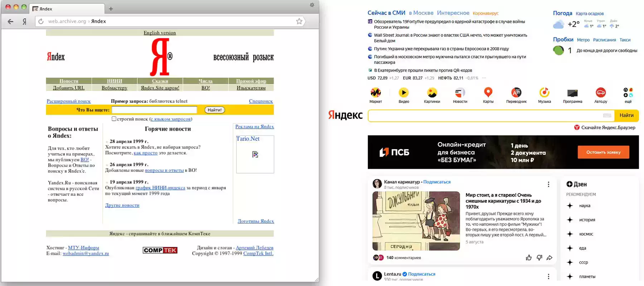644x286 pixels.
Task: Open the browser settings gear
Action: point(312,5)
